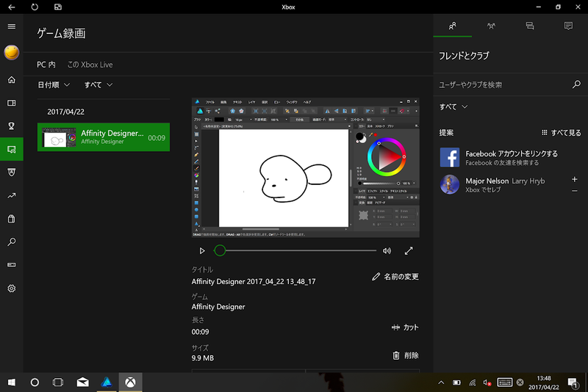Open the Store bag icon
Image resolution: width=588 pixels, height=392 pixels.
point(12,219)
